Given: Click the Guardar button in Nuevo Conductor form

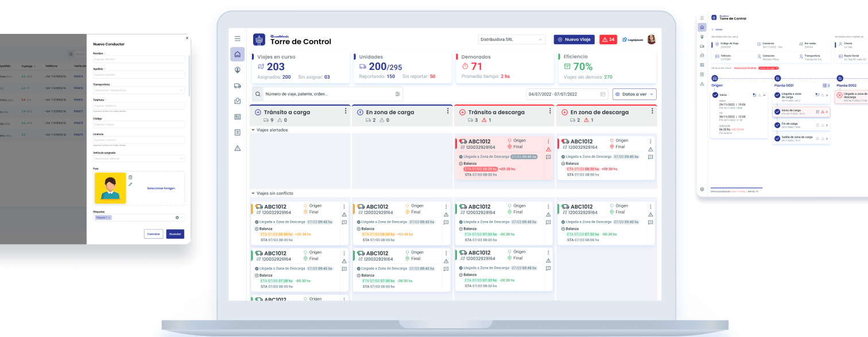Looking at the screenshot, I should (x=175, y=234).
